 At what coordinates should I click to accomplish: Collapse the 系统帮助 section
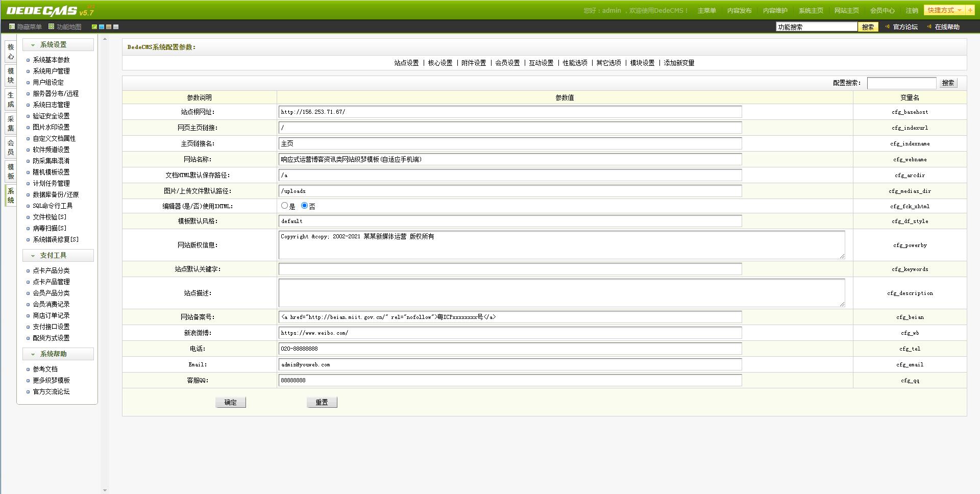click(58, 354)
